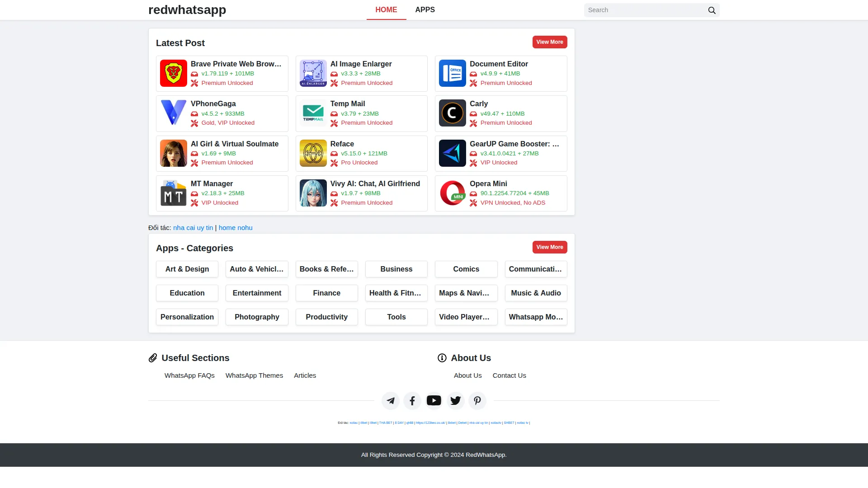This screenshot has height=488, width=868.
Task: Open the Entertainment category
Action: coord(257,293)
